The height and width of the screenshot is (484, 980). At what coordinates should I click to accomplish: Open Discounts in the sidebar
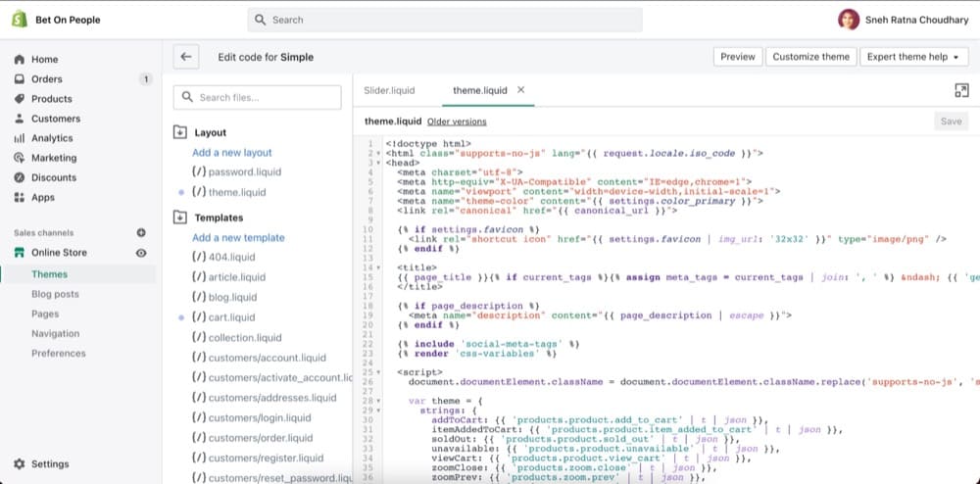53,177
